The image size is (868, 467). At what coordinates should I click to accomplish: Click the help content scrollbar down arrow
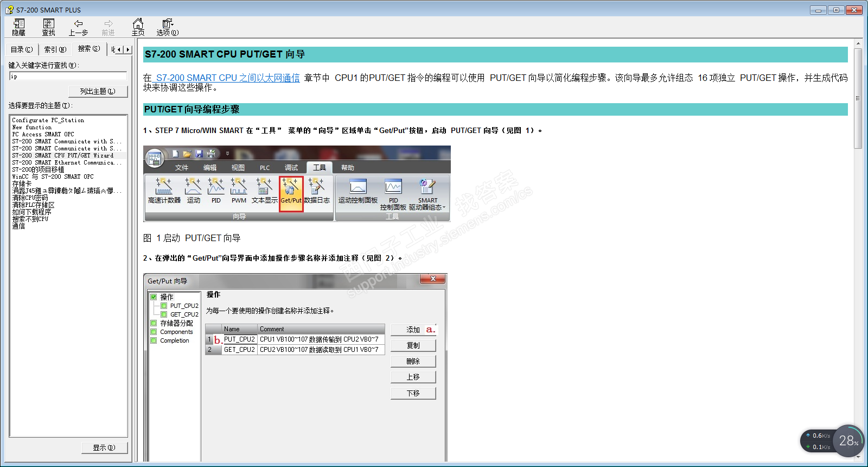pos(858,457)
